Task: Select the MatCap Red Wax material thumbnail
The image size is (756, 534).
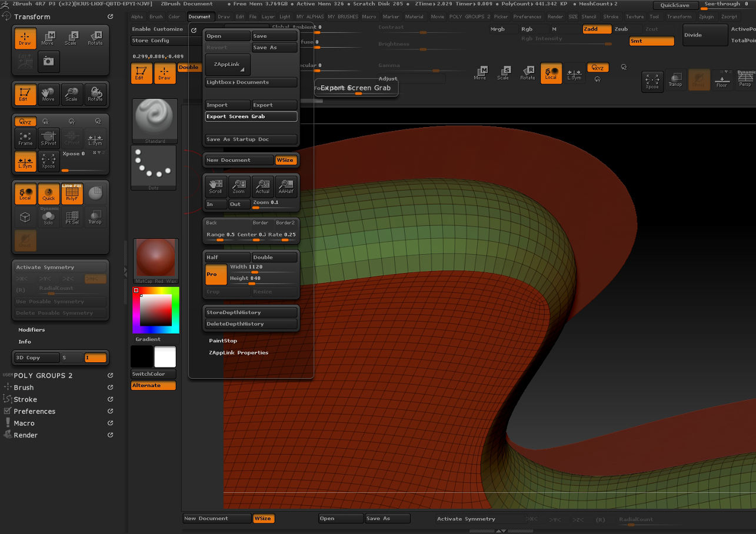Action: [x=156, y=262]
